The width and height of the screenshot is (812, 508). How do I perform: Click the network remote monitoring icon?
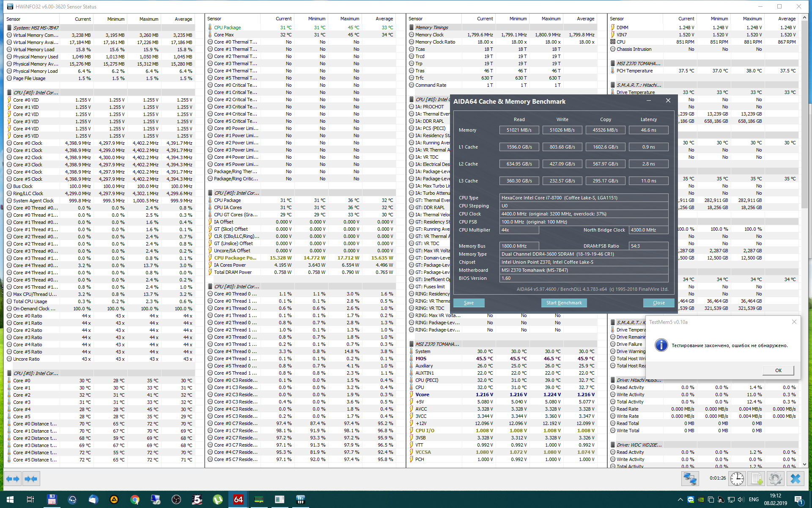tap(690, 479)
